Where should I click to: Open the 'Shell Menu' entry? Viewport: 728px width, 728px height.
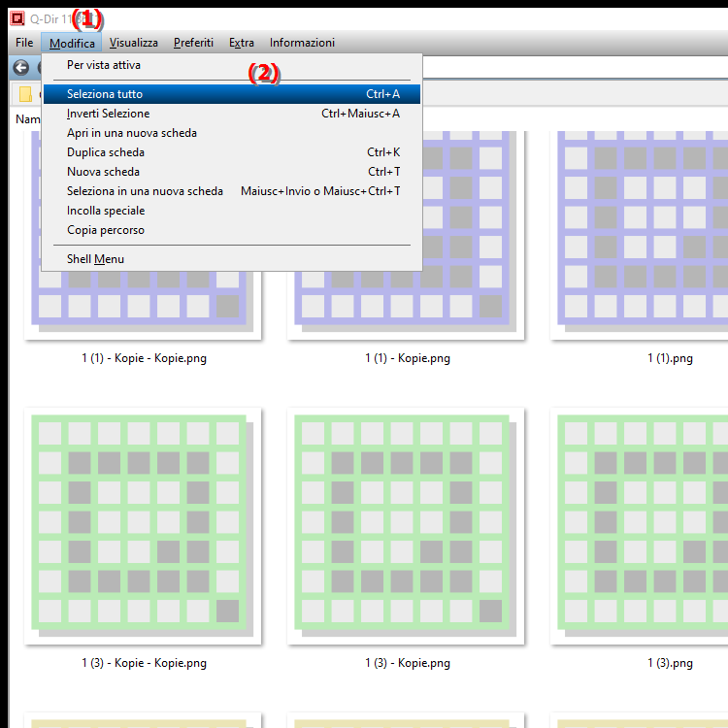point(232,259)
